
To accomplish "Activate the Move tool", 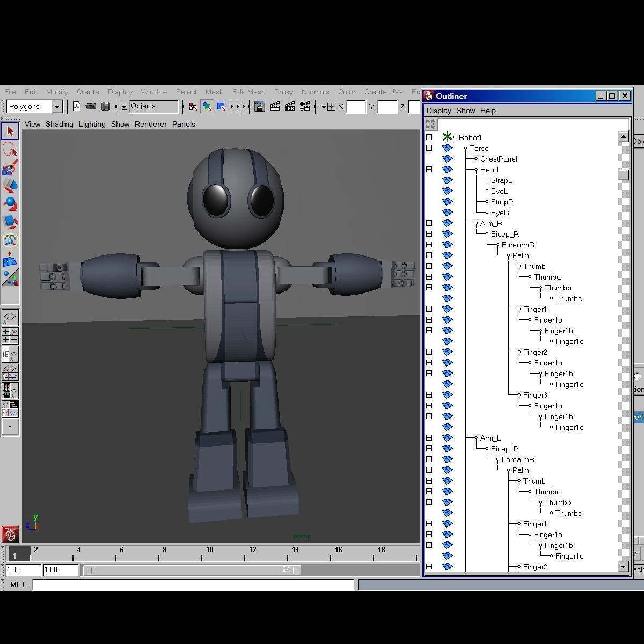I will click(10, 186).
